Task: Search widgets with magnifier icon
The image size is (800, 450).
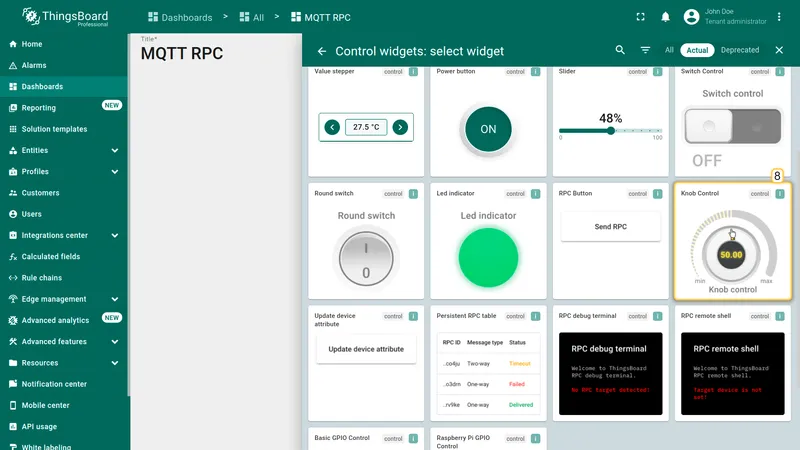Action: (620, 50)
